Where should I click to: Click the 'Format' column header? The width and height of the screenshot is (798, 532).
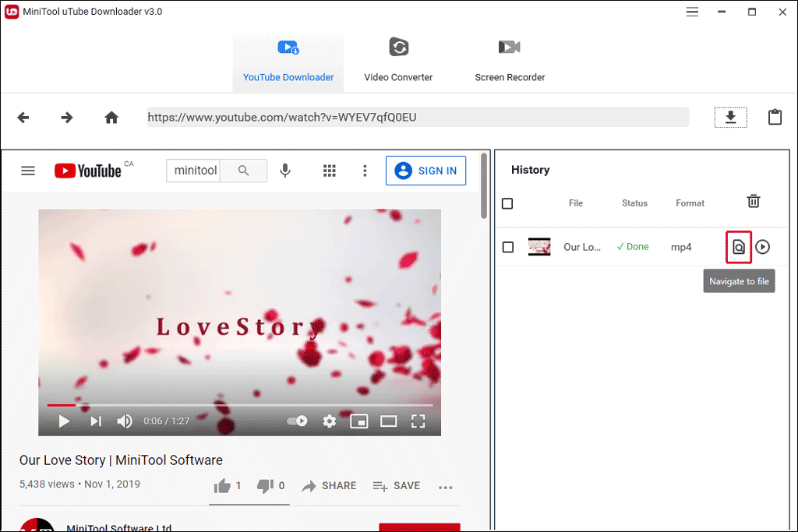(x=690, y=203)
